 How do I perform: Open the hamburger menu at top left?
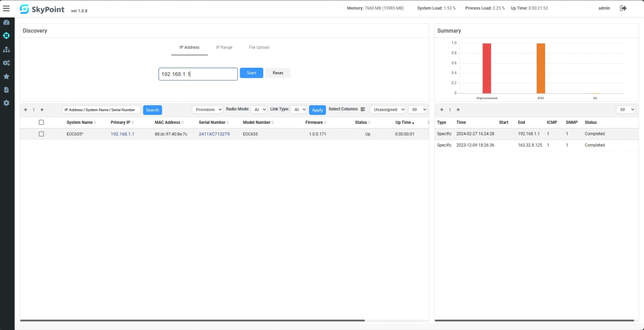6,9
